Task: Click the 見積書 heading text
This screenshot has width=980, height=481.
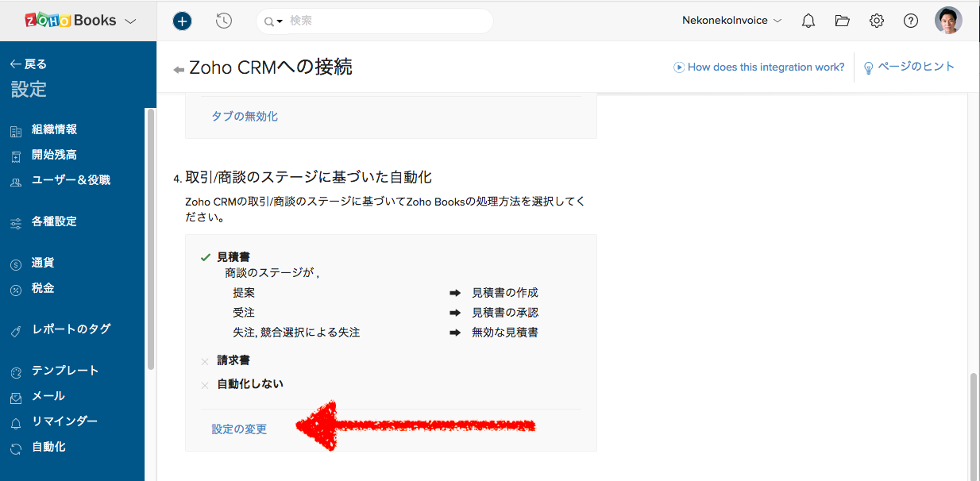Action: pyautogui.click(x=233, y=257)
